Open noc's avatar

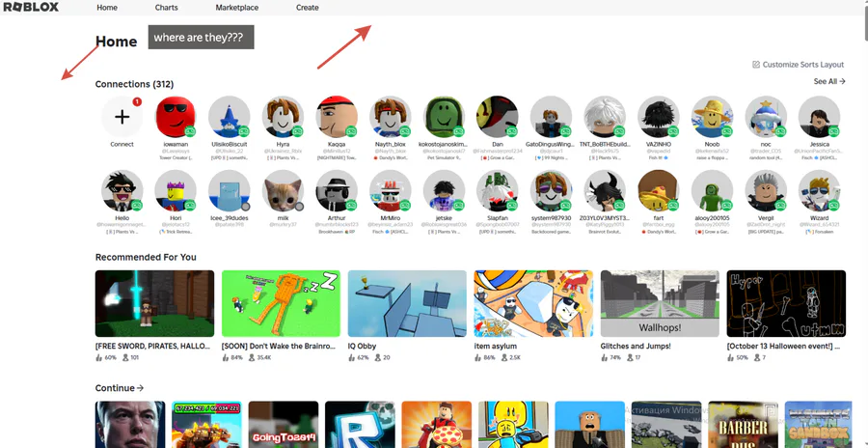[x=766, y=117]
